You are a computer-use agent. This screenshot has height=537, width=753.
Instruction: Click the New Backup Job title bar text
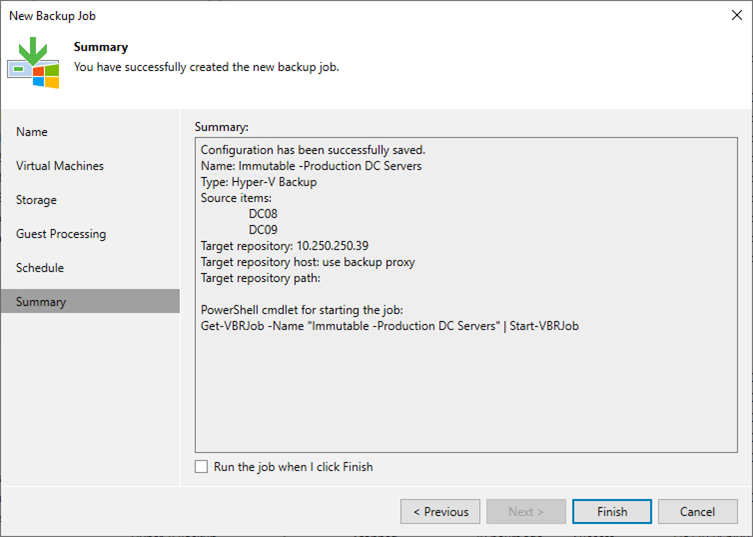pos(52,16)
